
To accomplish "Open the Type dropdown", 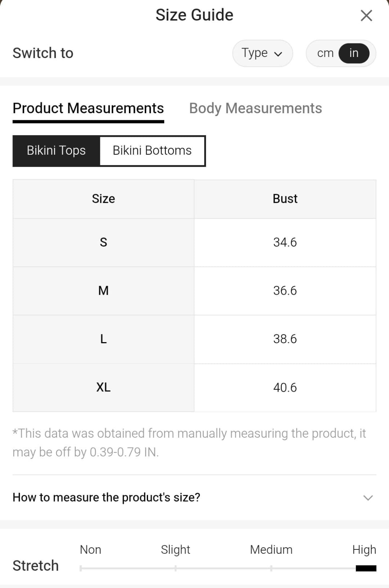I will (x=262, y=53).
